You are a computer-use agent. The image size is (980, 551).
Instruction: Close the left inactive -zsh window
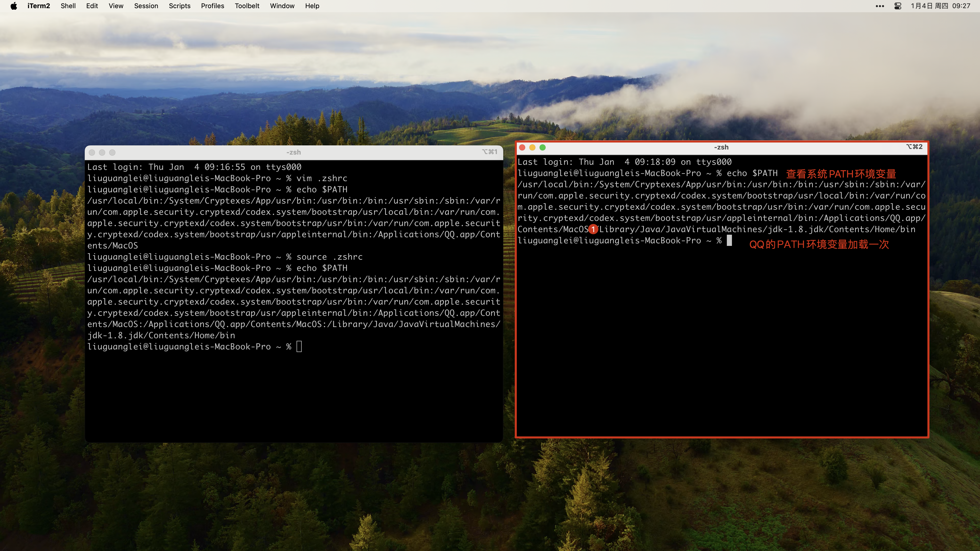pyautogui.click(x=92, y=153)
